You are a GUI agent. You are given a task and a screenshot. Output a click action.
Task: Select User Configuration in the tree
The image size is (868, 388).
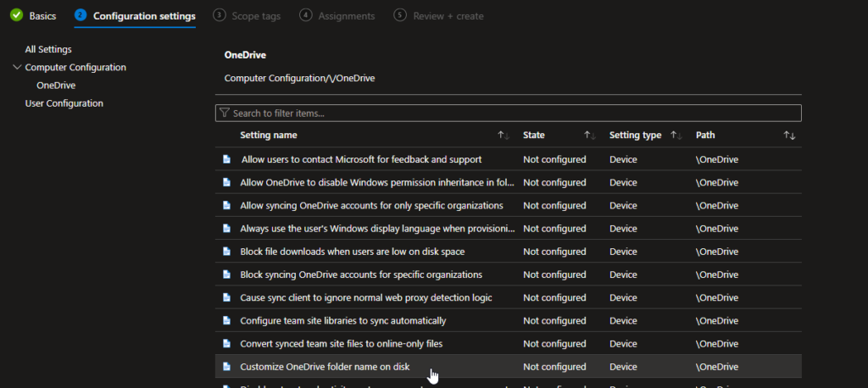[64, 103]
